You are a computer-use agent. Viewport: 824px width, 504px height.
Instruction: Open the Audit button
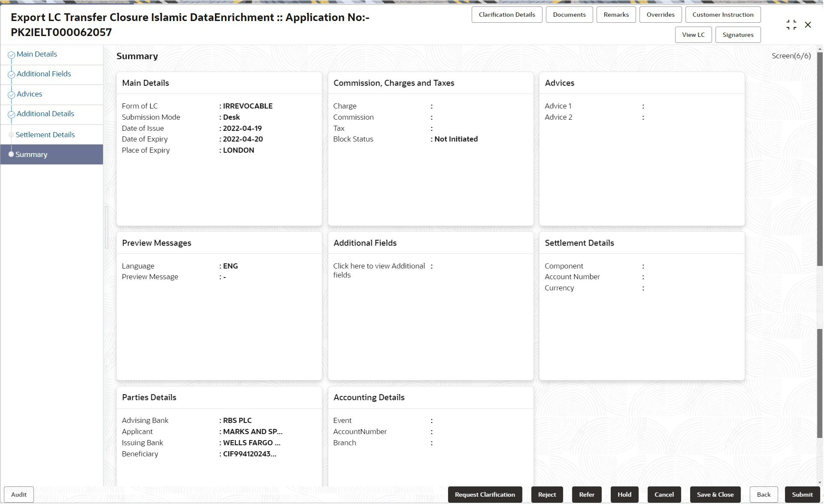18,495
